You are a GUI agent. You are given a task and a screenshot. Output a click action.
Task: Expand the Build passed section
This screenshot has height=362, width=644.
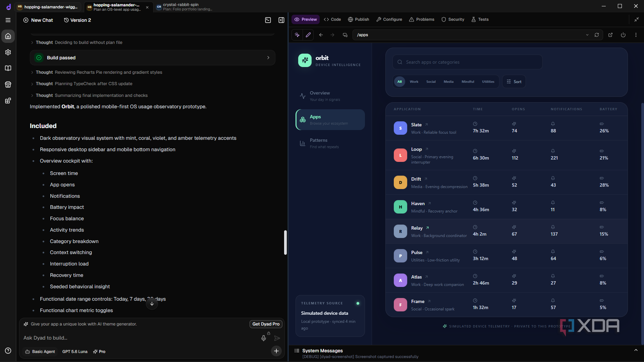click(x=153, y=58)
